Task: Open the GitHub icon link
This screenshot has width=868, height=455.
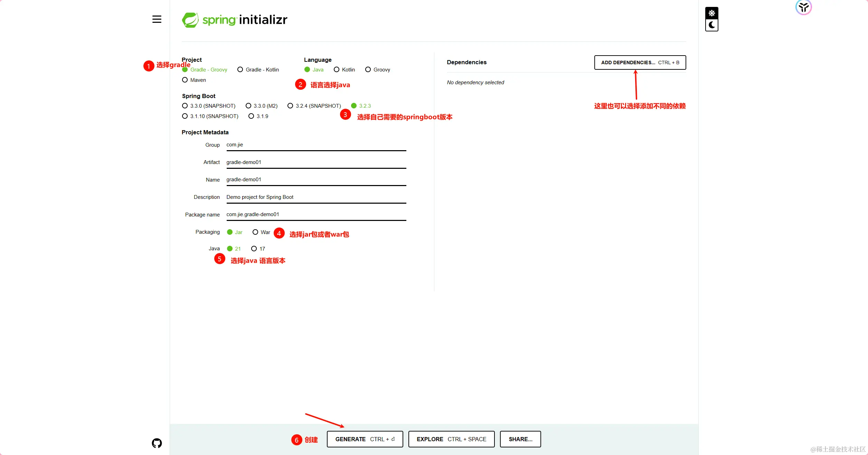Action: [x=157, y=443]
